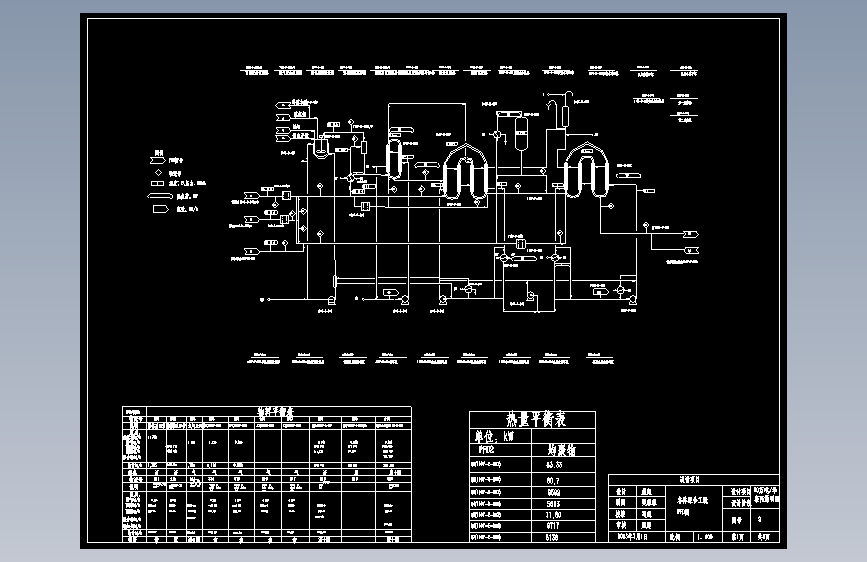Click the top header row of the title block
This screenshot has width=867, height=562.
click(x=694, y=480)
